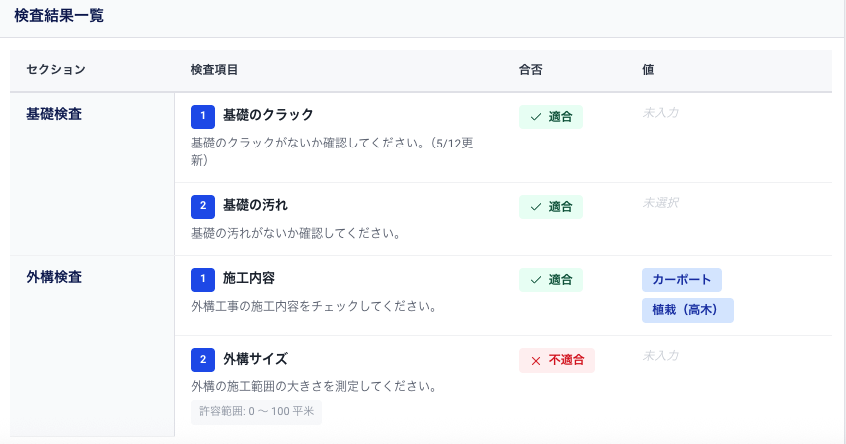Select the カーポート value tag
The width and height of the screenshot is (846, 444).
coord(681,280)
